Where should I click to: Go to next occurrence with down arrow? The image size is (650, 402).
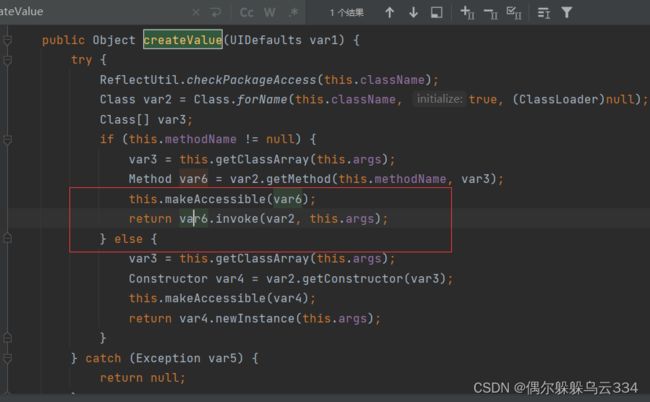413,12
